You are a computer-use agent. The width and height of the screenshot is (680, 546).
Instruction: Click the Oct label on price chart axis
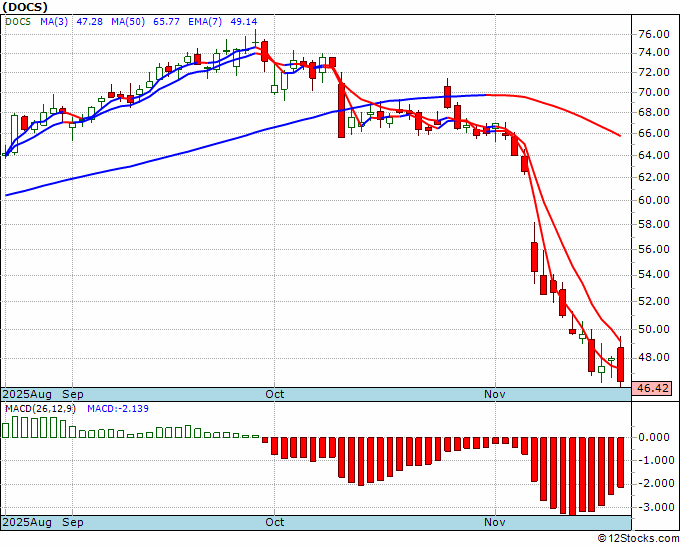point(275,394)
